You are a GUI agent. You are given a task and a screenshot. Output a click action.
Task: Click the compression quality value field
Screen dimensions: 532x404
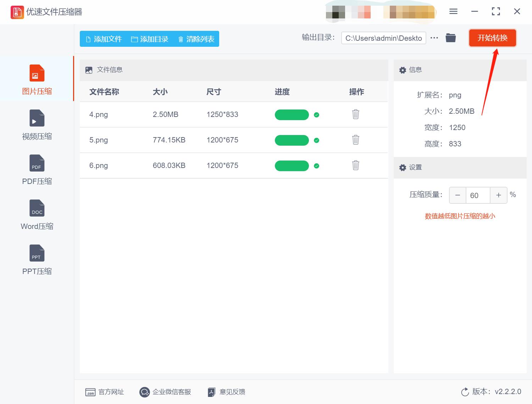[x=478, y=195]
